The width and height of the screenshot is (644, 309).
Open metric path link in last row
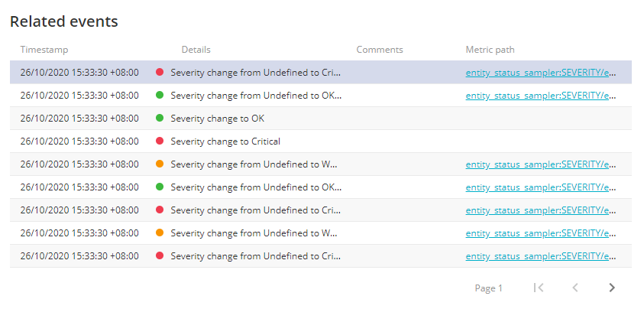(541, 256)
